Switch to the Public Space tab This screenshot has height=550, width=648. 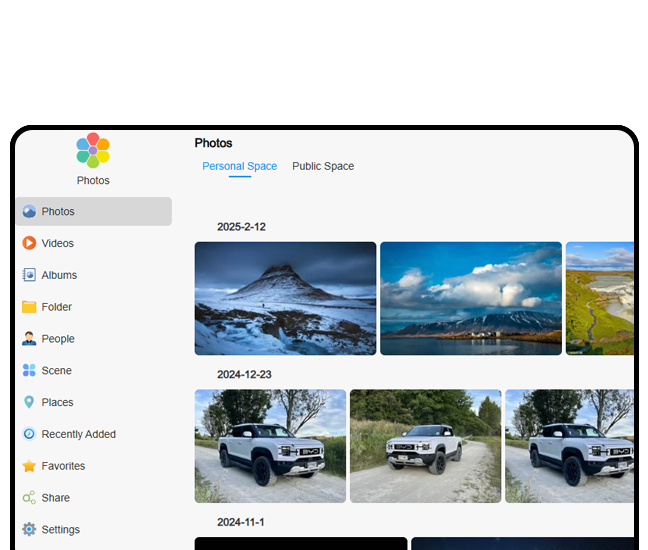(x=323, y=166)
